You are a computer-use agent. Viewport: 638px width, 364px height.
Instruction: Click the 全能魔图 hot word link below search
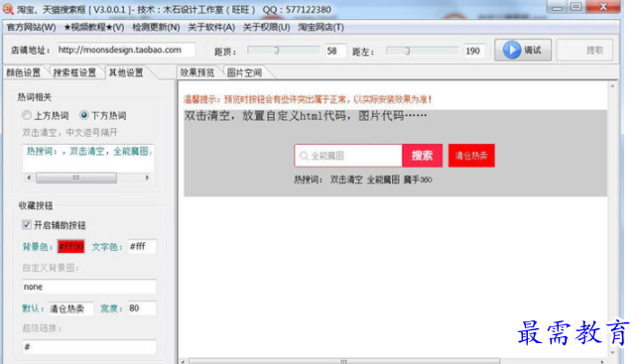click(383, 180)
